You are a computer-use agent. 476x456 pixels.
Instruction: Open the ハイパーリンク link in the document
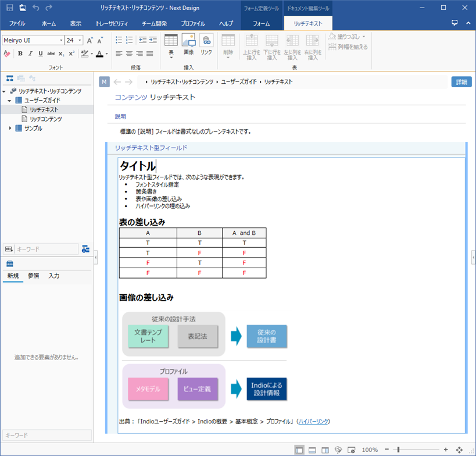point(313,421)
